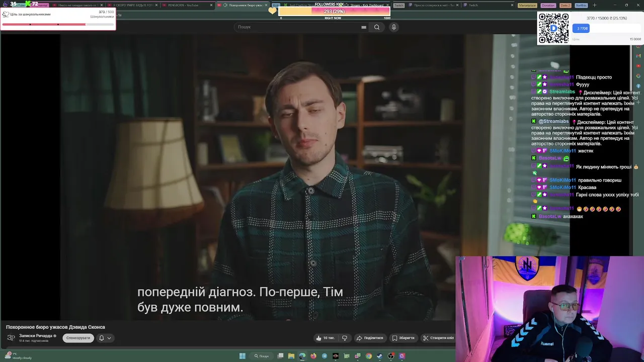Screen dimensions: 644x362
Task: Open Windows Start menu
Action: [243, 356]
